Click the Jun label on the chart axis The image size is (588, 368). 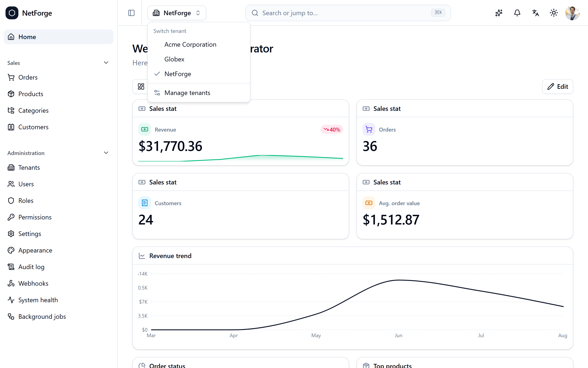399,335
